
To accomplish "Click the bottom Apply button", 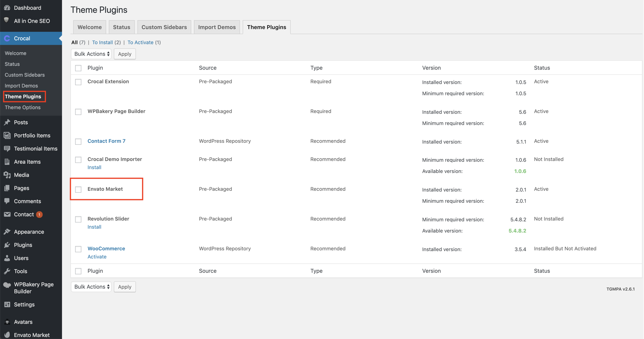I will (x=125, y=287).
